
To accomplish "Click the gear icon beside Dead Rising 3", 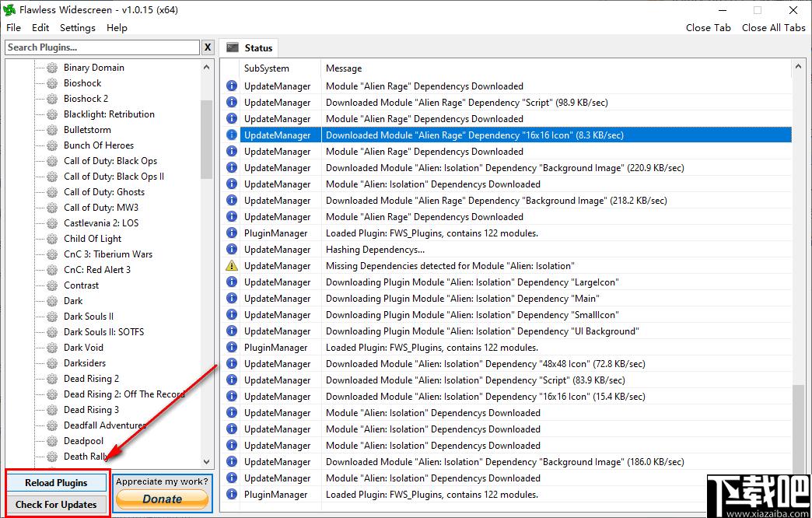I will pos(52,409).
